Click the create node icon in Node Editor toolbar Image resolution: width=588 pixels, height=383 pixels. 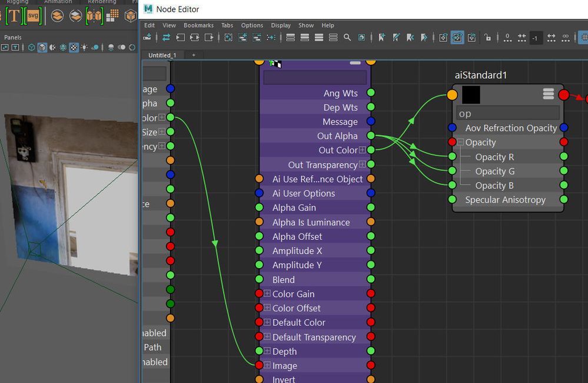tap(147, 37)
